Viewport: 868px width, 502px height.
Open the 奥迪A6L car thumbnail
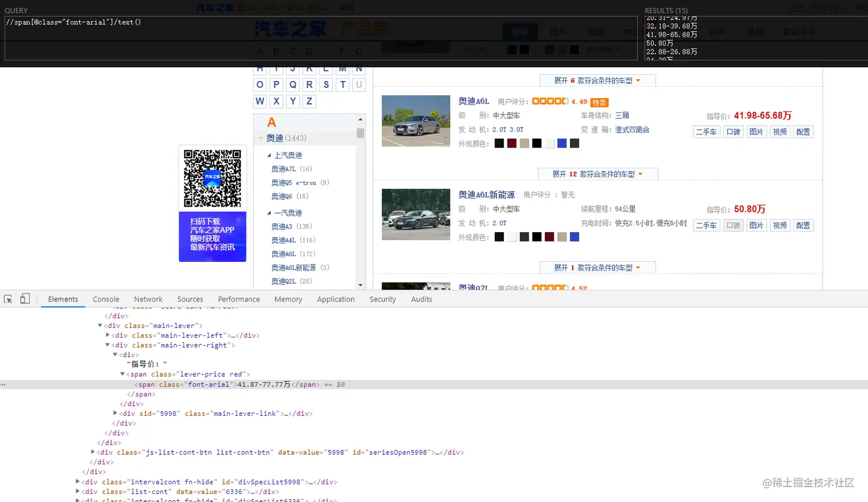(x=416, y=121)
